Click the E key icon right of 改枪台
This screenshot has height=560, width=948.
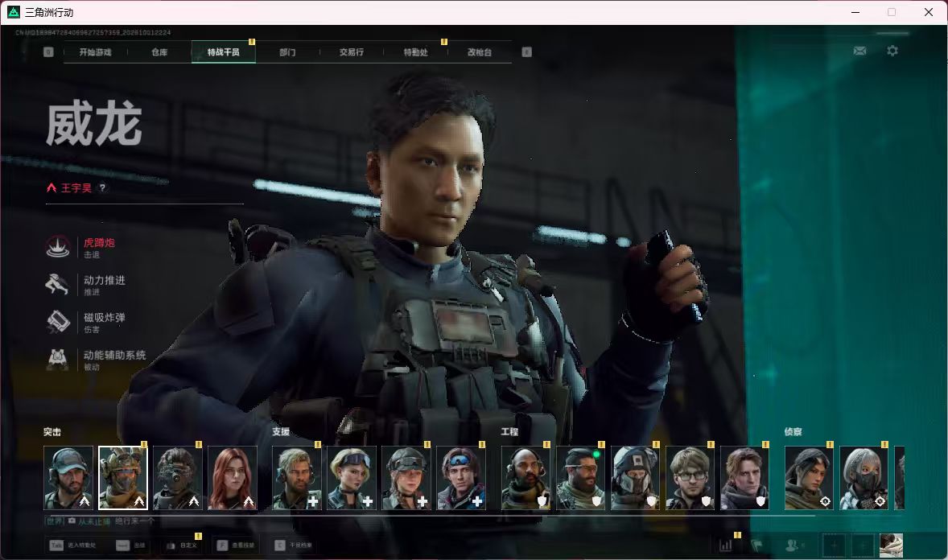[526, 52]
